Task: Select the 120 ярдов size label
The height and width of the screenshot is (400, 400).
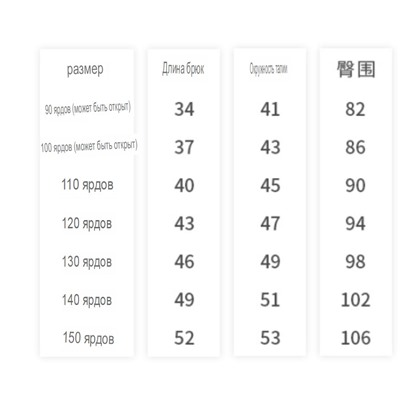Action: pyautogui.click(x=87, y=223)
